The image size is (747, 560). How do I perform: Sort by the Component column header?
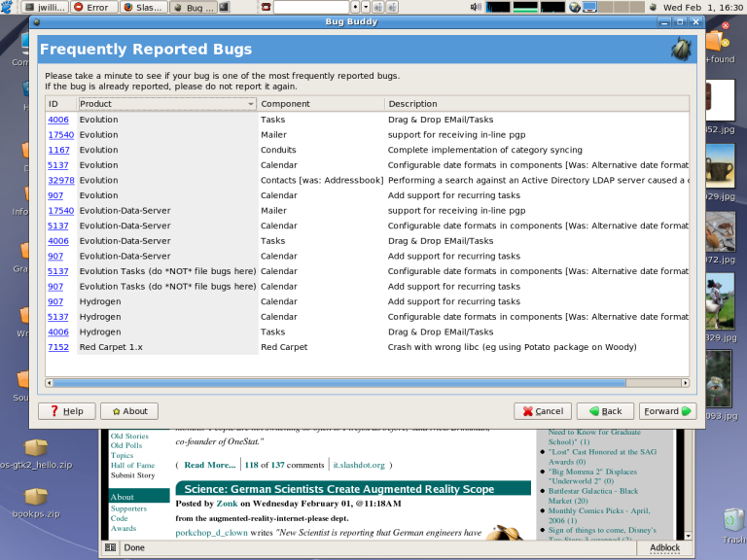321,104
